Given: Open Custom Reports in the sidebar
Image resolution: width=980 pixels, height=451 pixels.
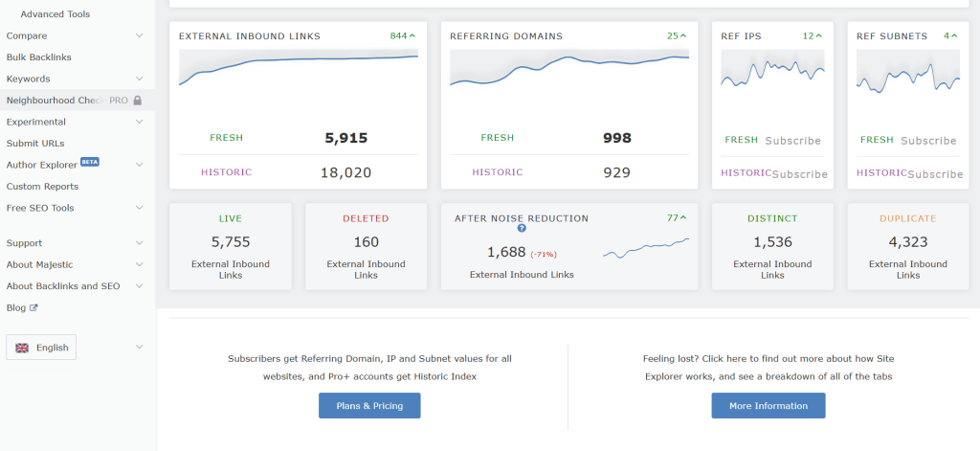Looking at the screenshot, I should click(x=42, y=187).
